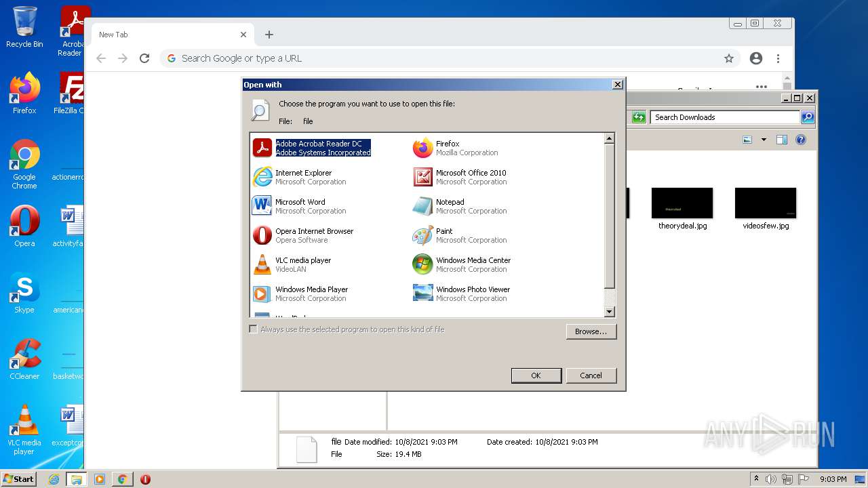Close the Open with dialog

pos(617,84)
